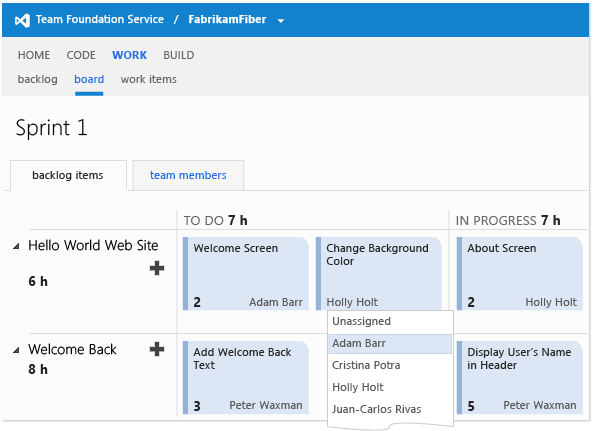593x431 pixels.
Task: Open the work items view
Action: pyautogui.click(x=149, y=79)
